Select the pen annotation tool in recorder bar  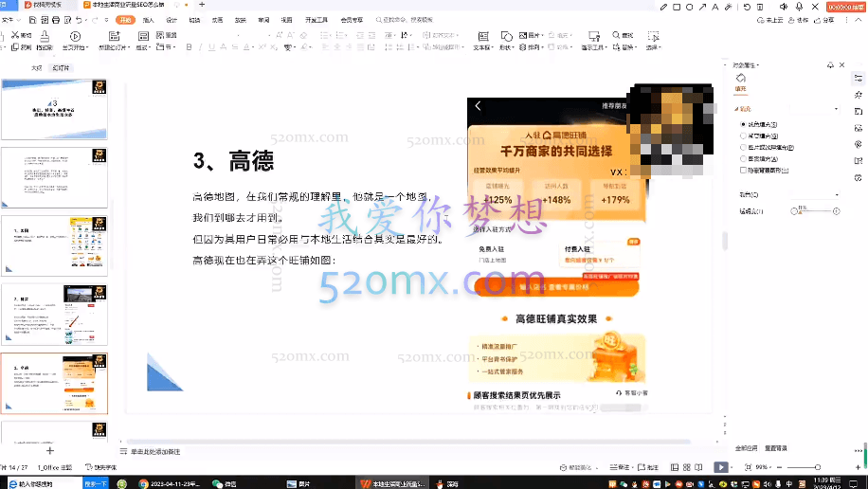point(663,8)
